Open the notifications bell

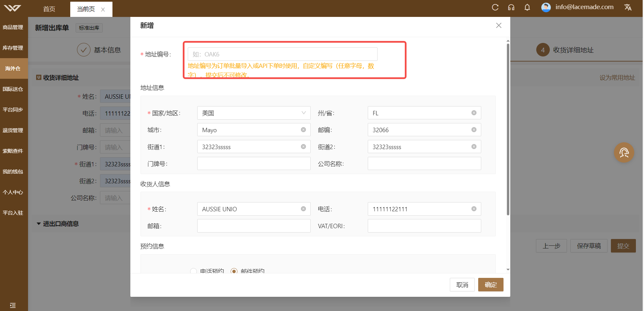527,7
